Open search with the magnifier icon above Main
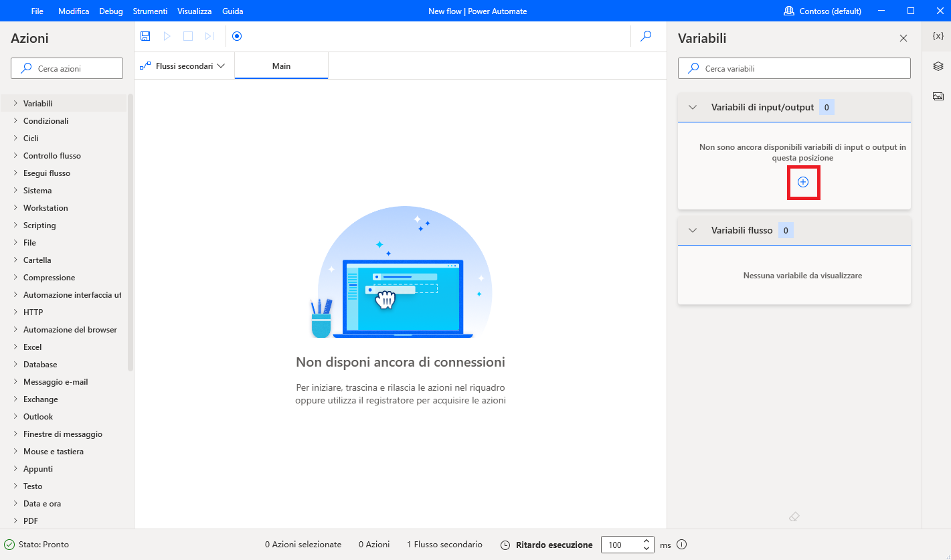This screenshot has width=951, height=560. coord(645,36)
